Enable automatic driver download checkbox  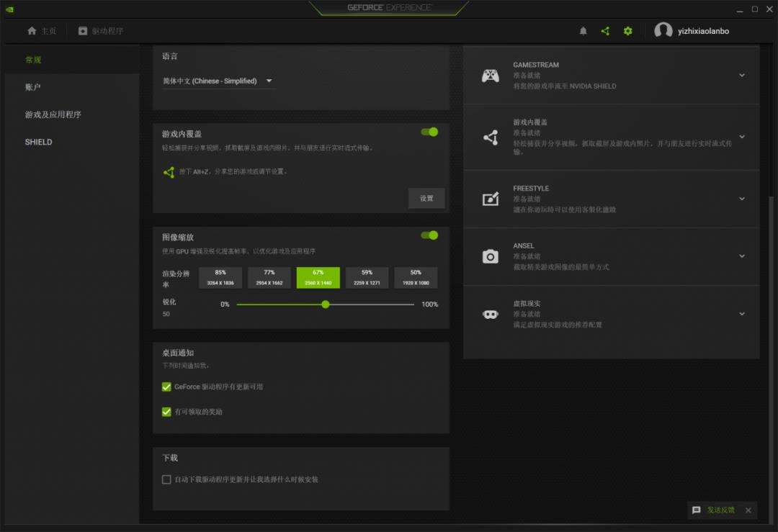[x=166, y=479]
